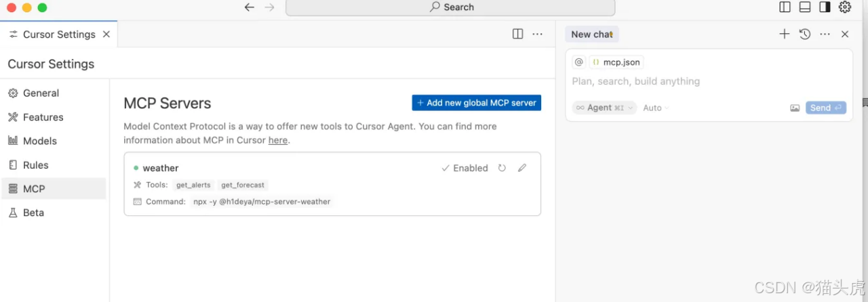
Task: Open the Agent mode dropdown
Action: [604, 108]
